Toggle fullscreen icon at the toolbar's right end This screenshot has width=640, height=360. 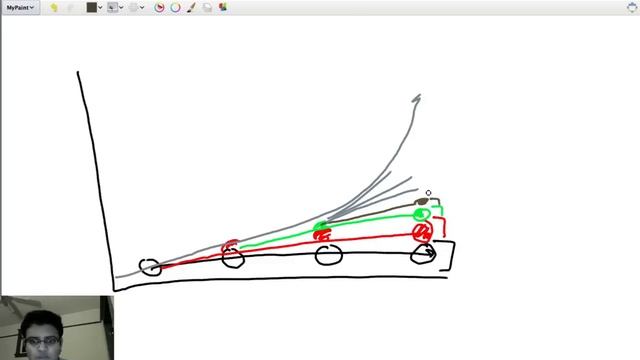click(x=632, y=7)
